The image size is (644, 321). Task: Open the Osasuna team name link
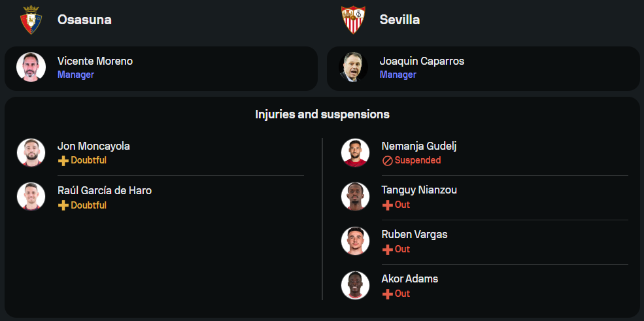click(x=84, y=20)
